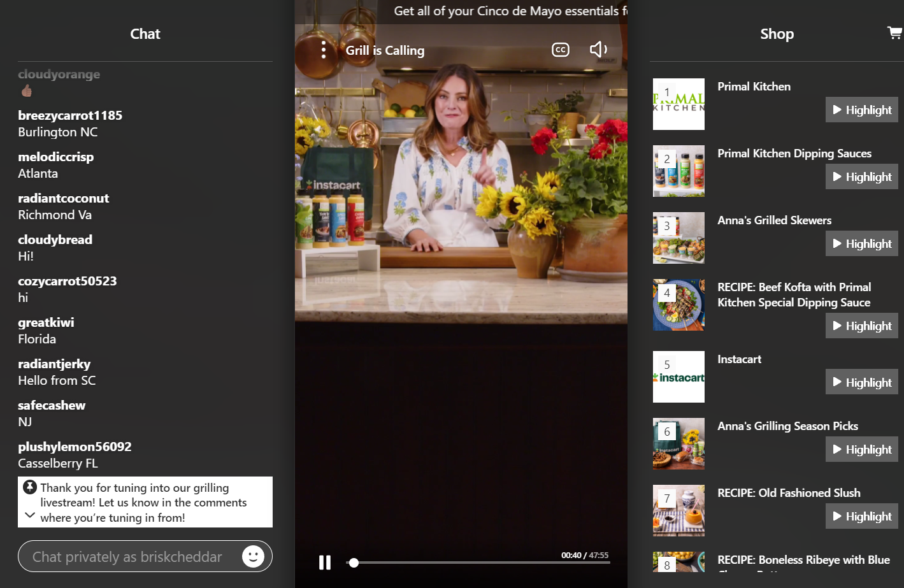Toggle closed captions on the video
Screen dimensions: 904x588
point(561,50)
